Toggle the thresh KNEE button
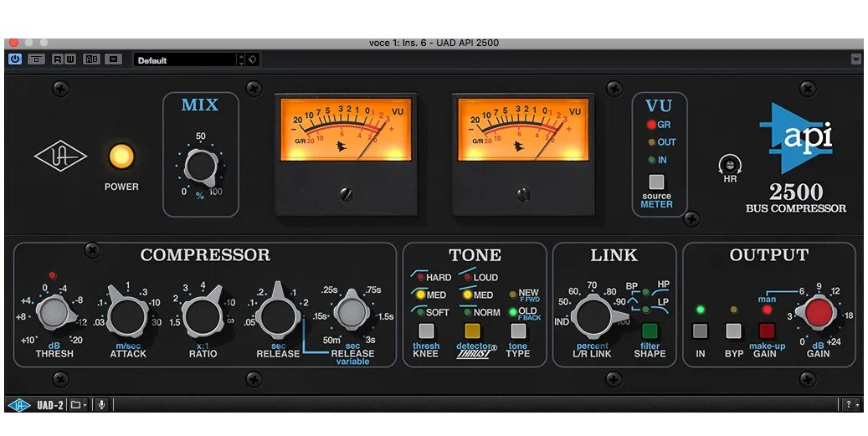Screen dimensions: 868x436 coord(426,331)
